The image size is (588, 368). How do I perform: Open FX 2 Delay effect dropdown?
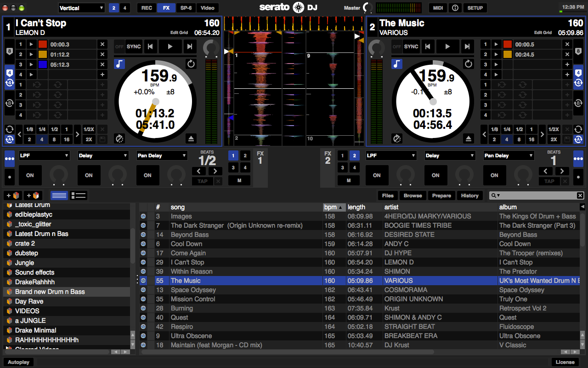coord(450,155)
